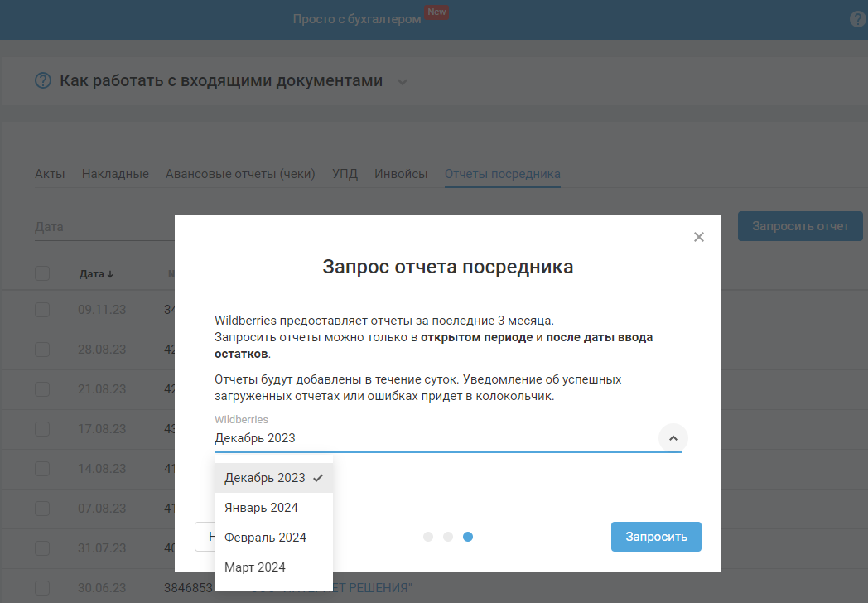Screen dimensions: 868x603
Task: Go to second step pagination dot
Action: click(x=448, y=537)
